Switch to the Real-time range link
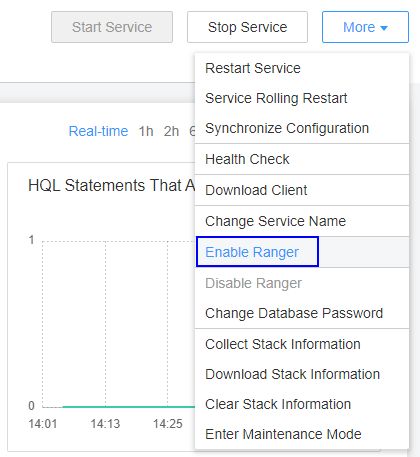Screen dimensions: 420x457 pyautogui.click(x=98, y=131)
